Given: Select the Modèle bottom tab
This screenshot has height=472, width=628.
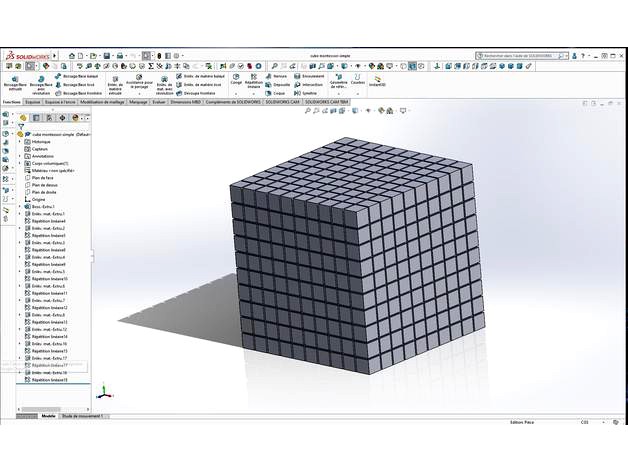Looking at the screenshot, I should pyautogui.click(x=48, y=416).
